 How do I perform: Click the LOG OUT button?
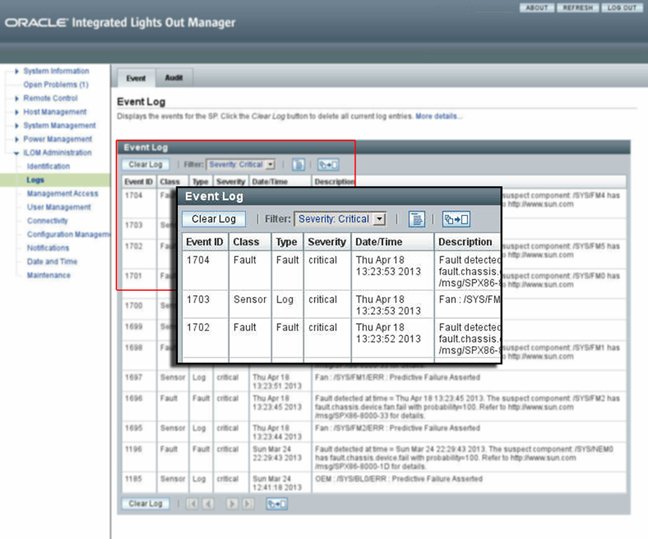click(622, 7)
